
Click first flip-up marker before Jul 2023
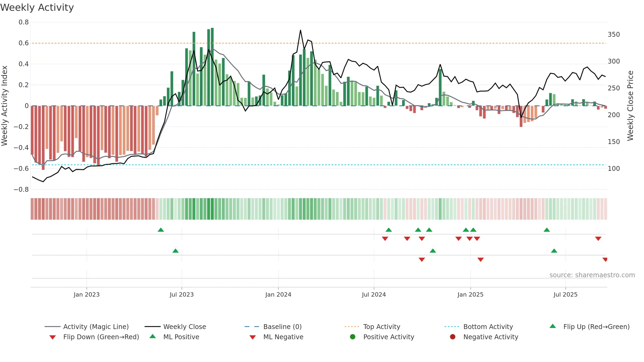[x=161, y=230]
